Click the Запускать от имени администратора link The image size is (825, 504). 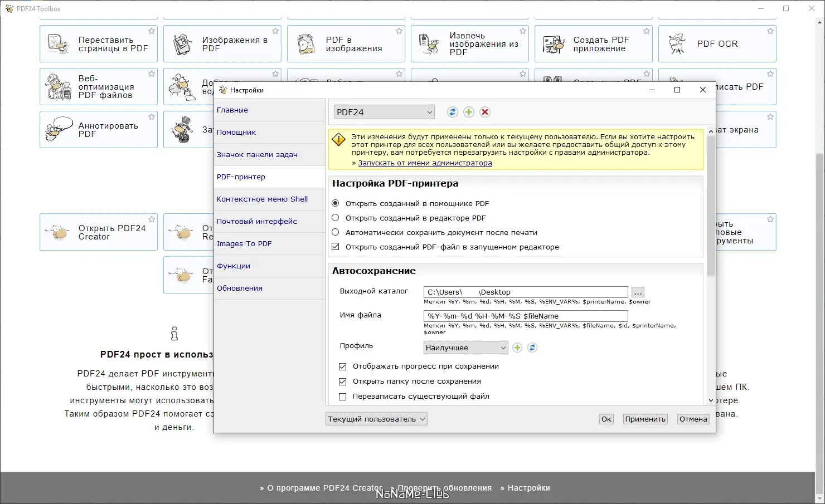[425, 163]
